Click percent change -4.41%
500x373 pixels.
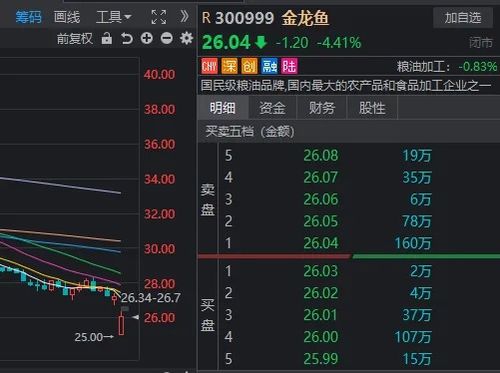point(339,43)
